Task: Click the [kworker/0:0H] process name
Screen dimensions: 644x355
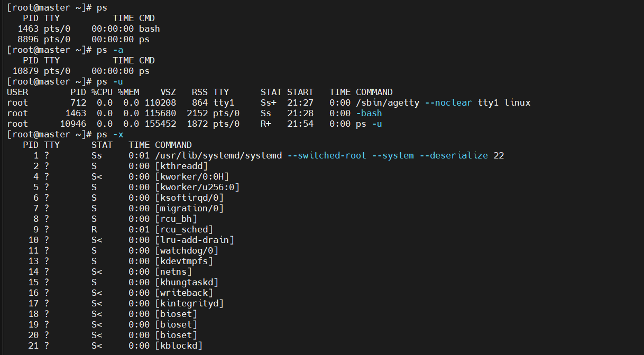Action: point(192,176)
